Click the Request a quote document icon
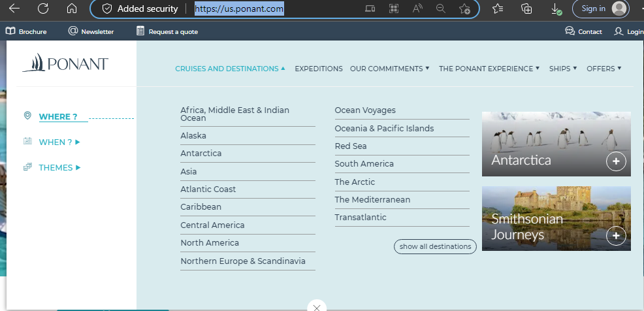This screenshot has width=644, height=311. click(140, 31)
